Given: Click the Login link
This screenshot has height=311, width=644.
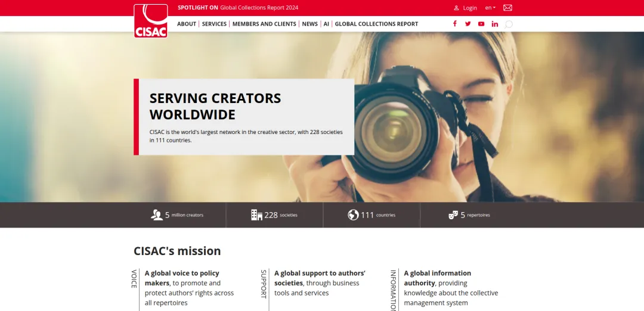Looking at the screenshot, I should coord(465,8).
